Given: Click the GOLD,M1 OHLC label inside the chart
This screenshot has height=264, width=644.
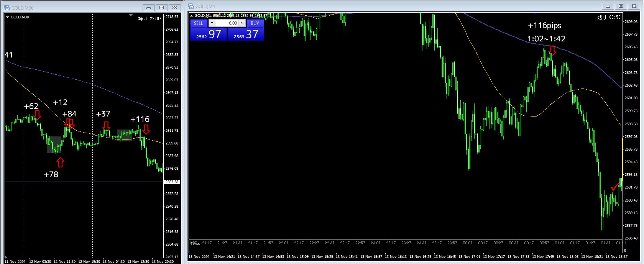Looking at the screenshot, I should point(231,15).
